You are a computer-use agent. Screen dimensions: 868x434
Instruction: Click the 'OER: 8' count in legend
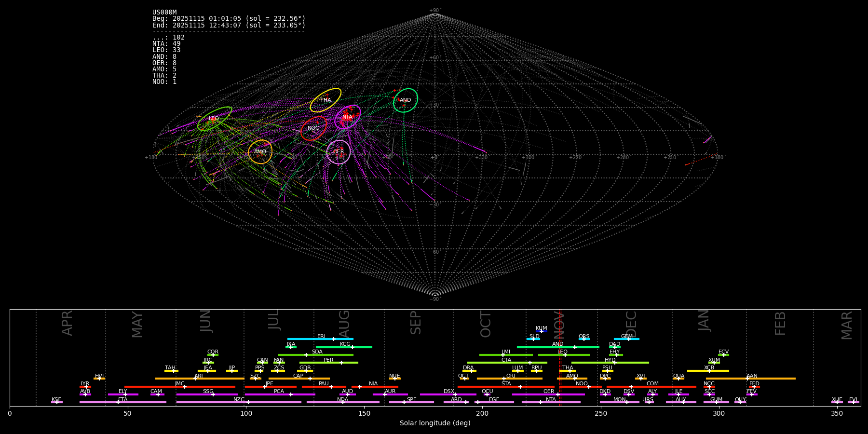coord(164,63)
